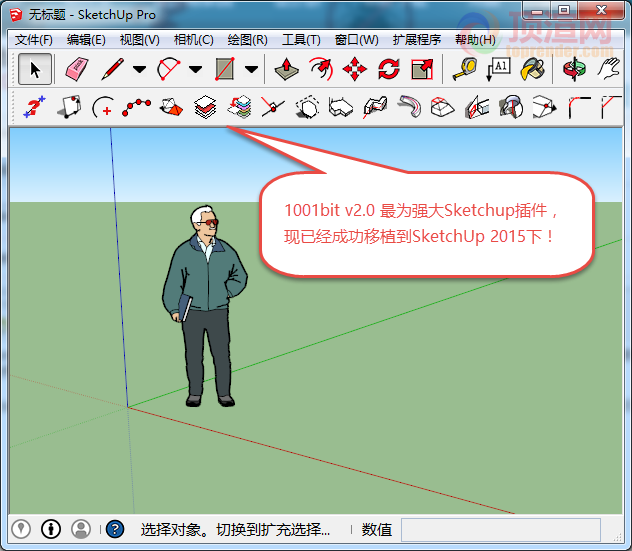Open the 文件(F) menu
The height and width of the screenshot is (551, 632).
[34, 40]
